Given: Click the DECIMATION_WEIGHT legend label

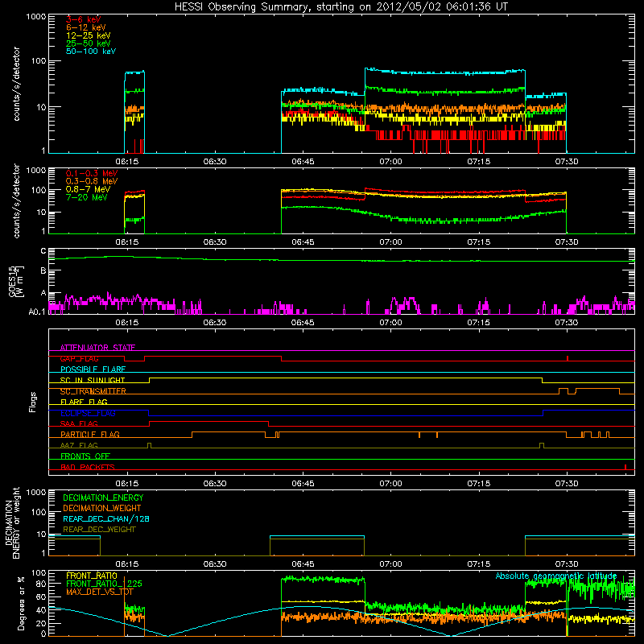Looking at the screenshot, I should click(x=102, y=508).
